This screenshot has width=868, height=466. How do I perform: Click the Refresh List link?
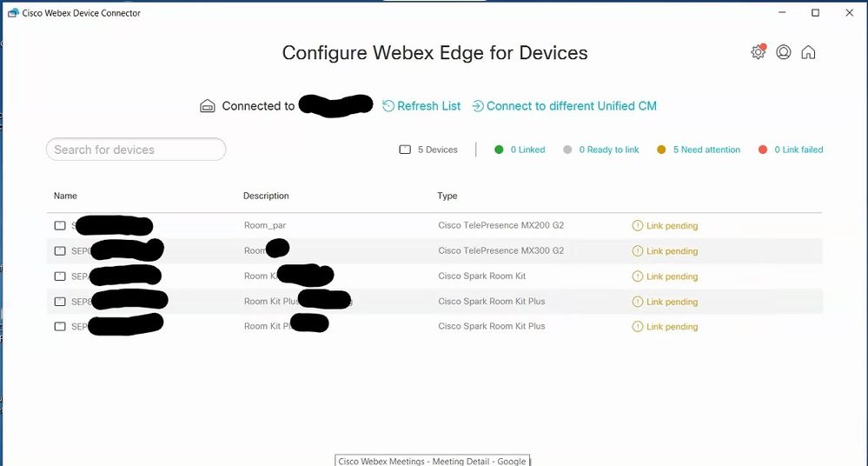pyautogui.click(x=421, y=106)
